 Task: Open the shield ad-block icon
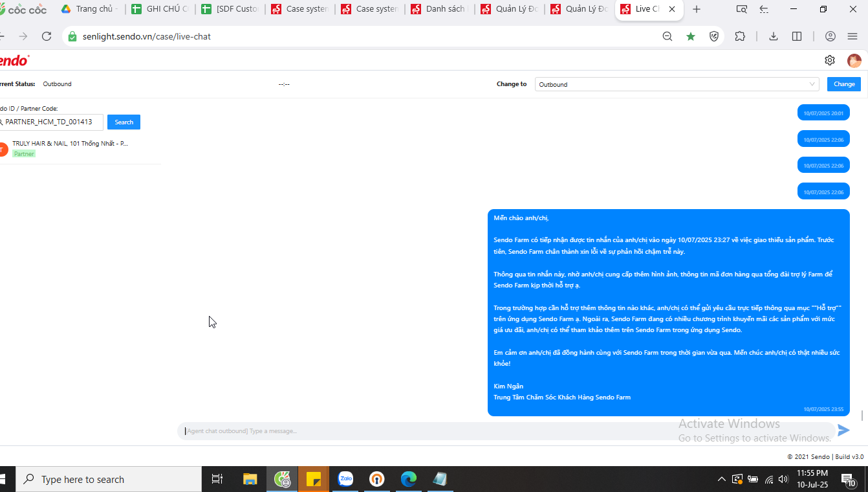point(714,36)
